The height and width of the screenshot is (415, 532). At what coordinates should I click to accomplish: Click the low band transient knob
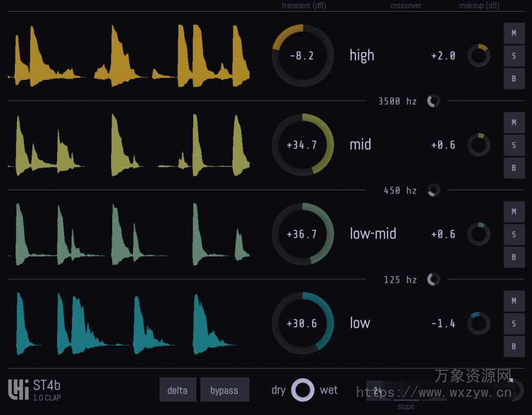302,323
